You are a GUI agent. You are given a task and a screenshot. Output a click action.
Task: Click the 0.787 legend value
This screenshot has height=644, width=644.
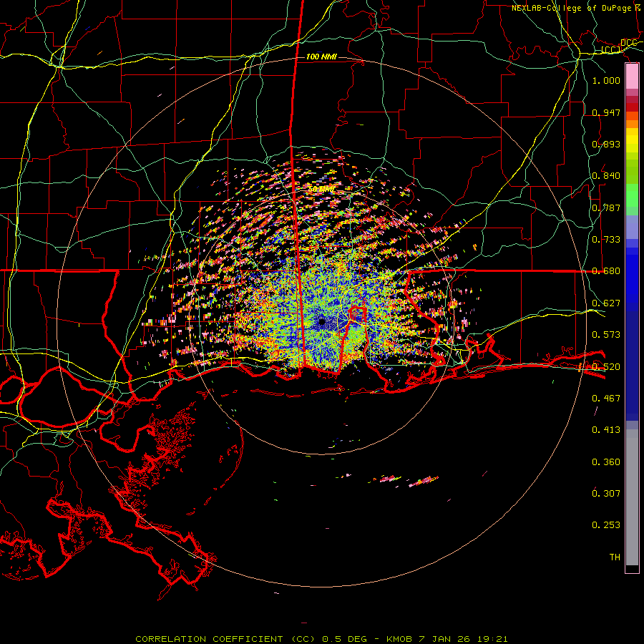tap(606, 208)
